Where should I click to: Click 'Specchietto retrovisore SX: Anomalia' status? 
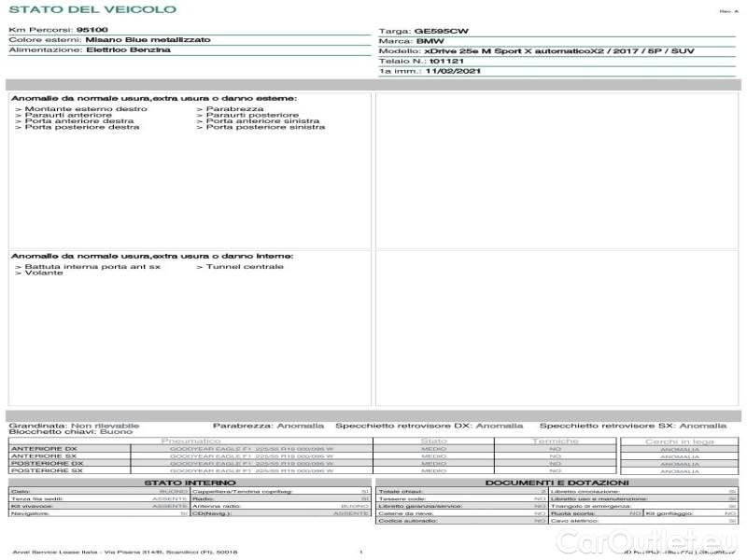[x=633, y=426]
